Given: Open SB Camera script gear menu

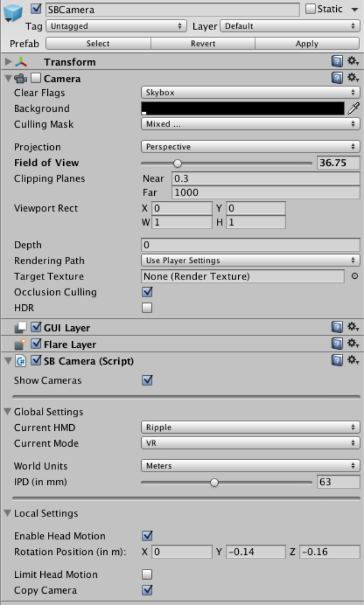Looking at the screenshot, I should (353, 360).
